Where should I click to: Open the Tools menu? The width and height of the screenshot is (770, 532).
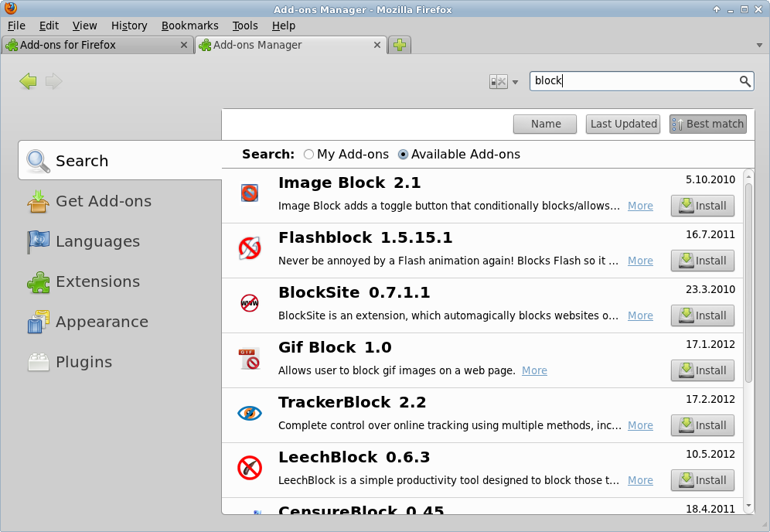(245, 26)
